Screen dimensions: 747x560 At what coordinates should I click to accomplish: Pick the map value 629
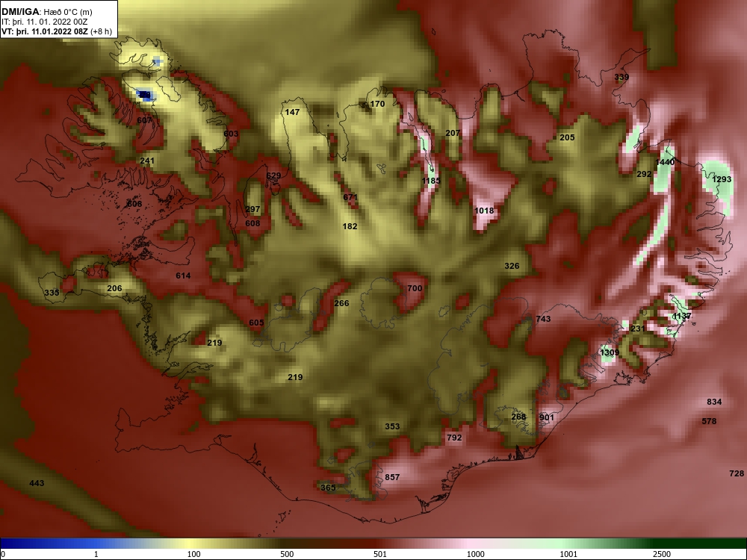(273, 175)
